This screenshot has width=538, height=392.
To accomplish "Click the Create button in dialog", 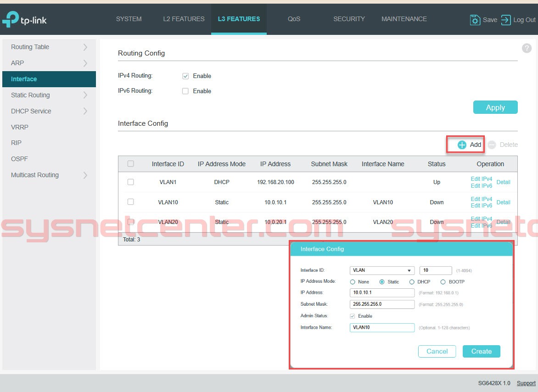I will [x=482, y=351].
